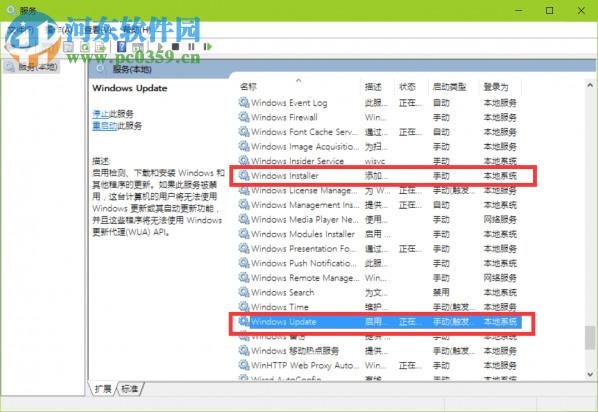Click the scrollbar down arrow of services list
This screenshot has width=598, height=412.
(x=590, y=375)
